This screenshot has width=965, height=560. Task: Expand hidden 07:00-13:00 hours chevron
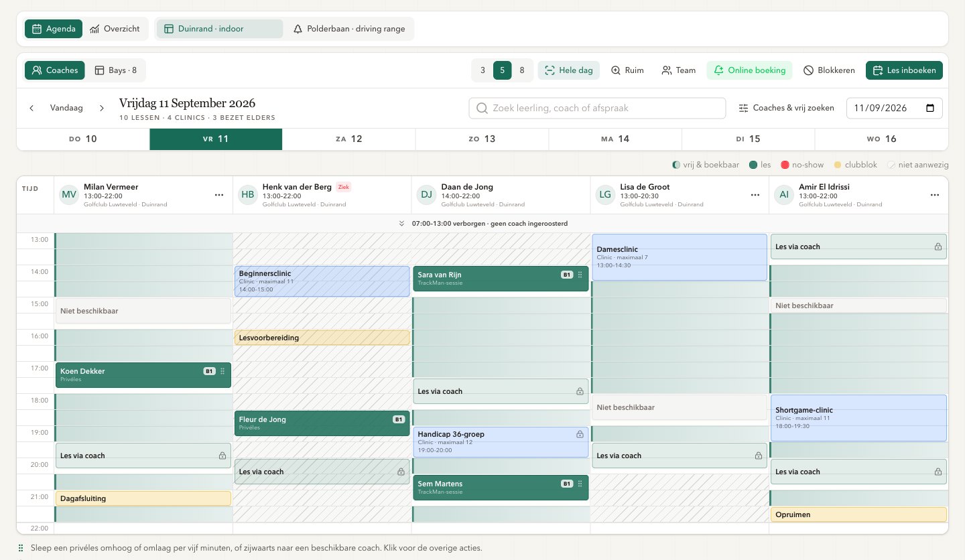(x=401, y=224)
